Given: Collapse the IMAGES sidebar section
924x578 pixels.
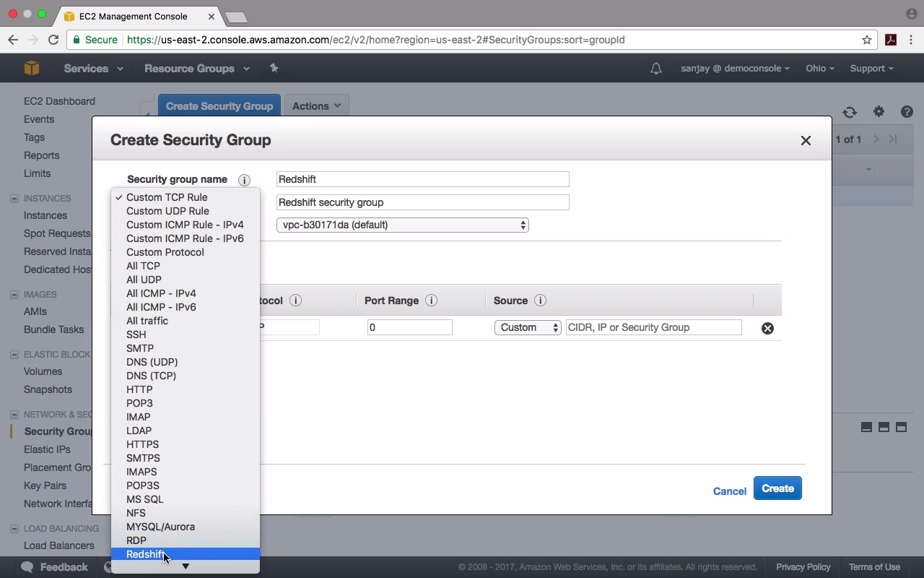Looking at the screenshot, I should (14, 295).
